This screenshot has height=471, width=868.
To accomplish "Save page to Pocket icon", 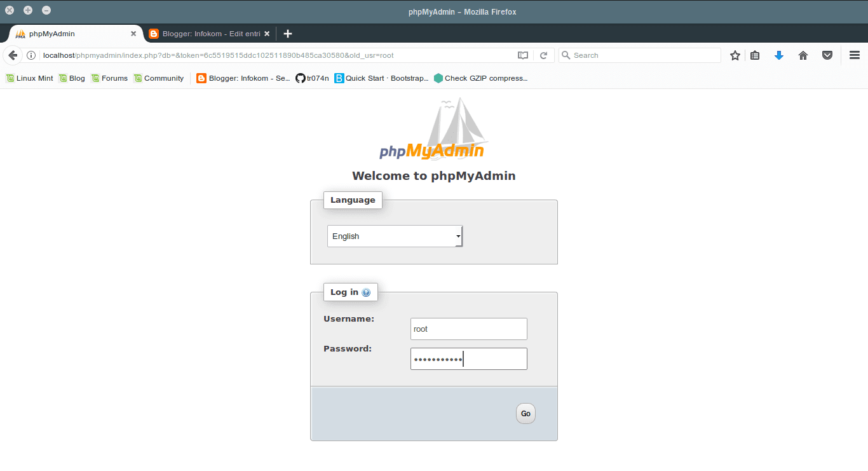I will (827, 55).
